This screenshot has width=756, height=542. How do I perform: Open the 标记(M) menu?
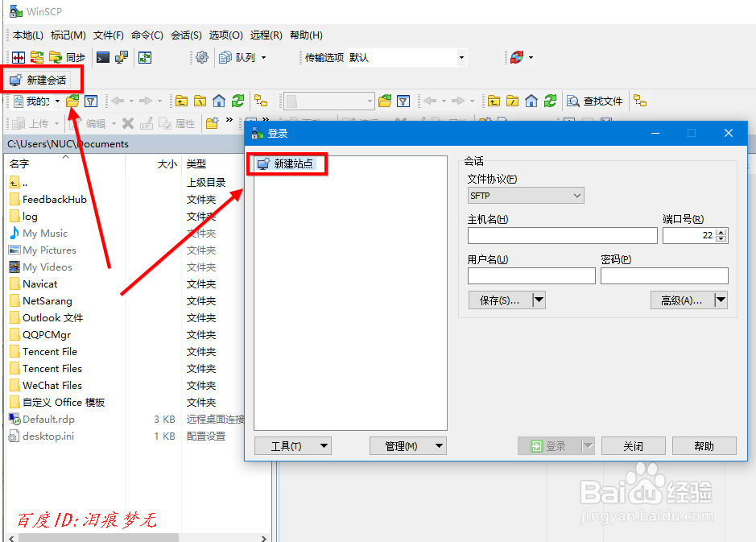[x=68, y=35]
